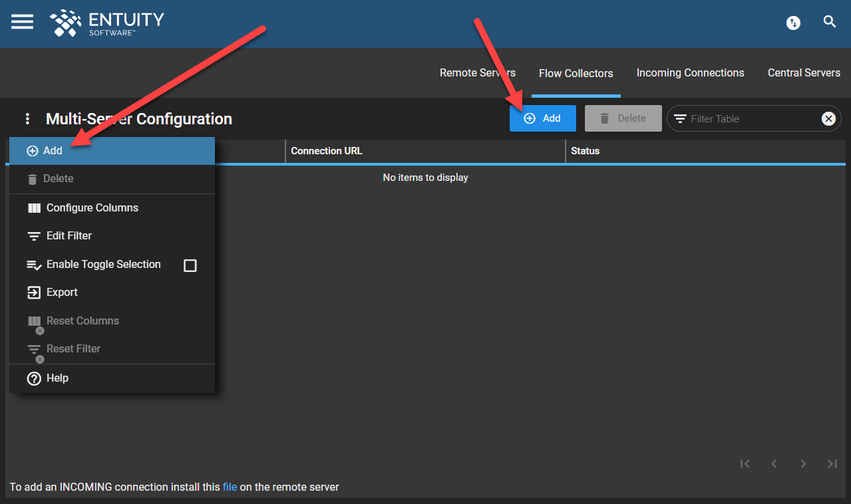The width and height of the screenshot is (851, 504).
Task: Switch to Remote Servers tab
Action: [478, 73]
